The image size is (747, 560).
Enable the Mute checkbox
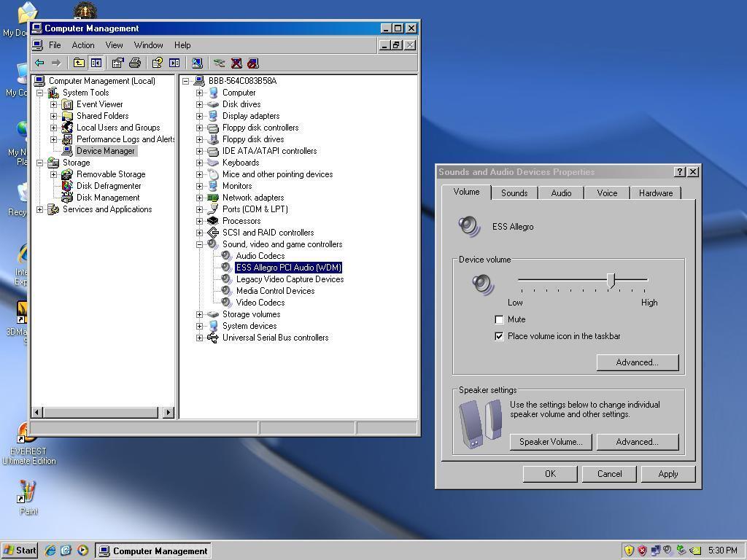(x=499, y=319)
